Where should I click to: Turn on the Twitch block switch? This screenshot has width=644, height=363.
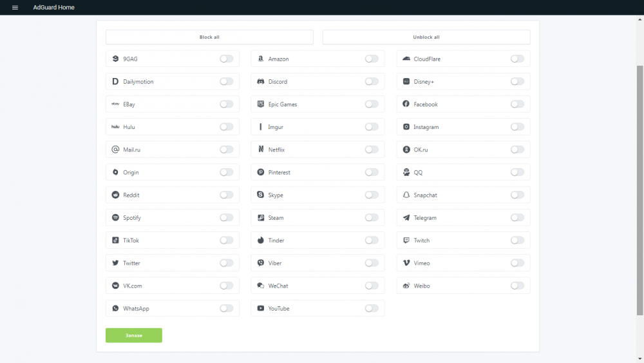point(517,240)
